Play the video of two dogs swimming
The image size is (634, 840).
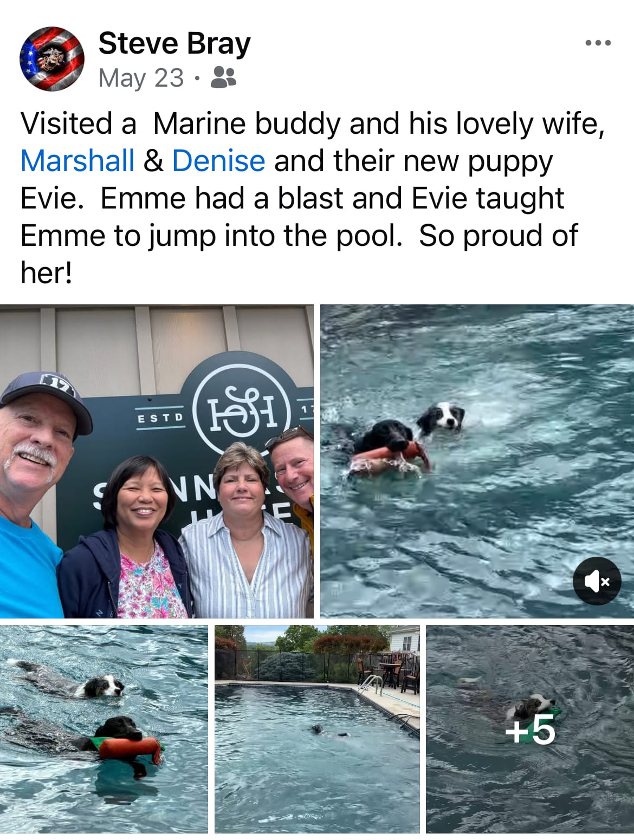click(x=477, y=461)
